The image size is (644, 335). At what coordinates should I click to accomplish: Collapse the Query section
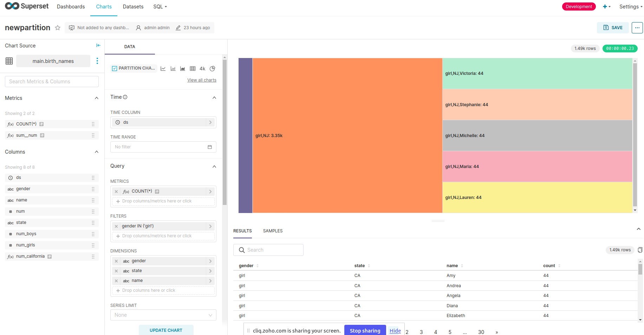click(x=214, y=166)
